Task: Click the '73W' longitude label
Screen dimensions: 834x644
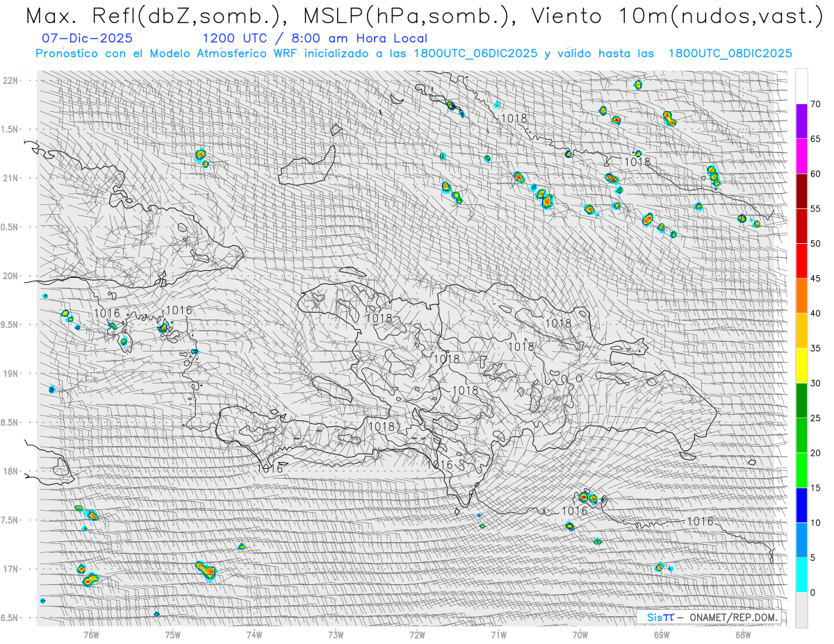Action: click(x=336, y=634)
